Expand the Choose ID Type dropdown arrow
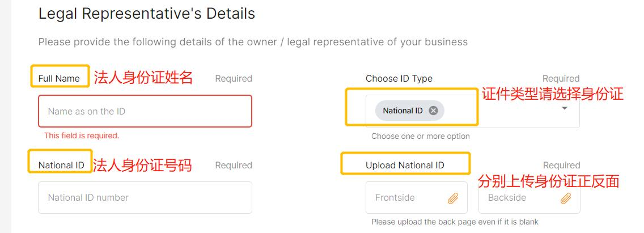644x233 pixels. point(564,108)
